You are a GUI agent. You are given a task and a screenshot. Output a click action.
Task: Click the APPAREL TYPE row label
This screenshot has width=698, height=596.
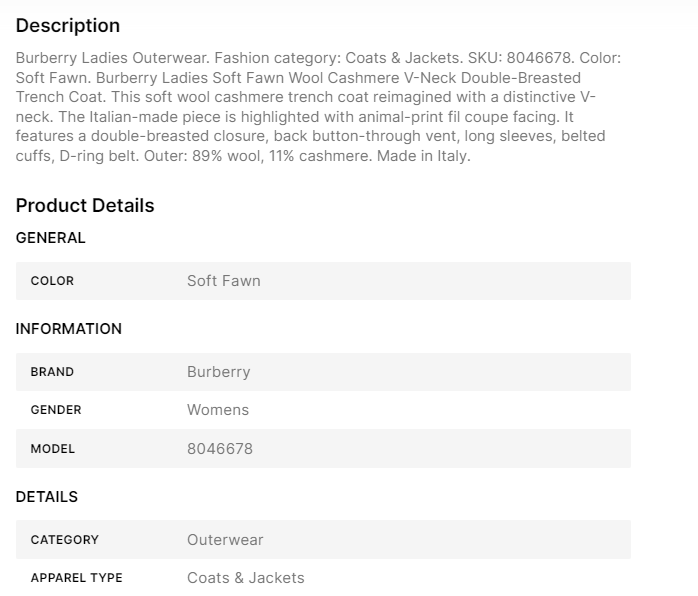(77, 578)
